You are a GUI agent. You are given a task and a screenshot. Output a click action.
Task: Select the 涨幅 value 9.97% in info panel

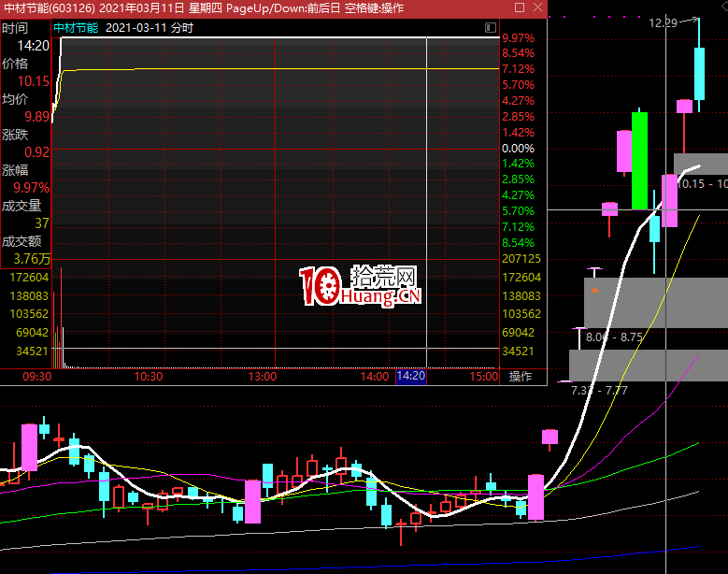(x=31, y=188)
